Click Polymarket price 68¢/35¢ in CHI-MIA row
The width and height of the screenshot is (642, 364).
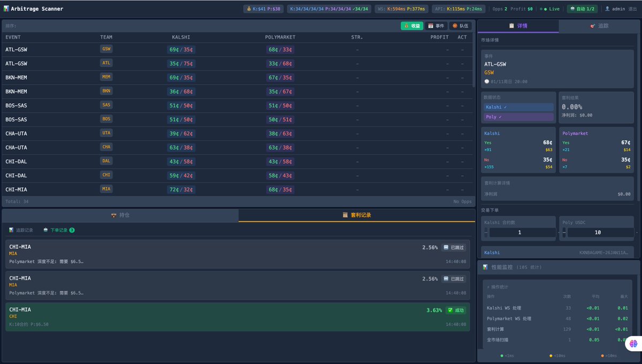(280, 189)
